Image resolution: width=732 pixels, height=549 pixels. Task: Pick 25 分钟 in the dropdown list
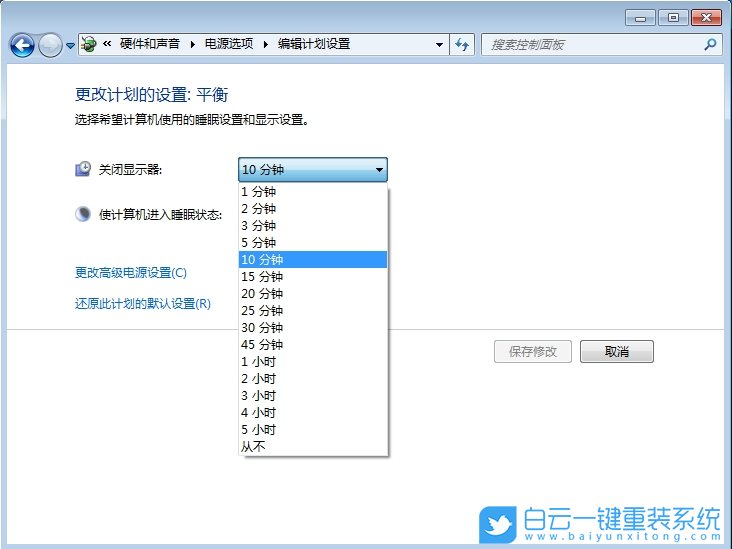[313, 310]
